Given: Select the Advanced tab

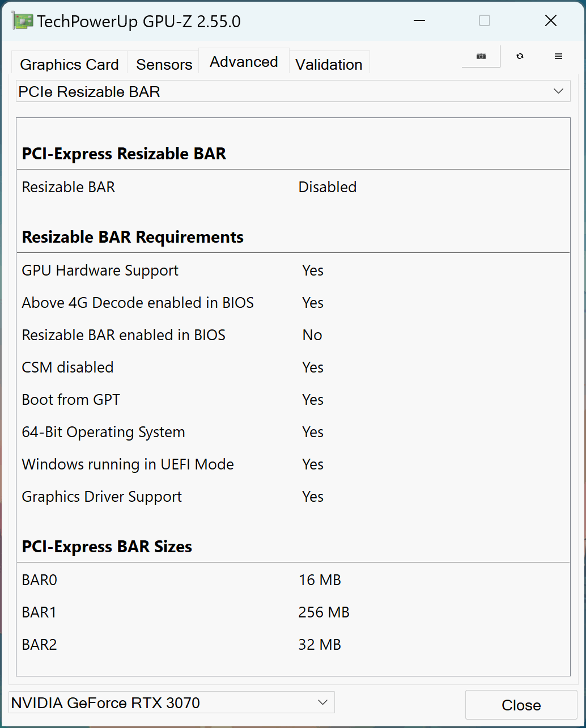Looking at the screenshot, I should coord(244,62).
